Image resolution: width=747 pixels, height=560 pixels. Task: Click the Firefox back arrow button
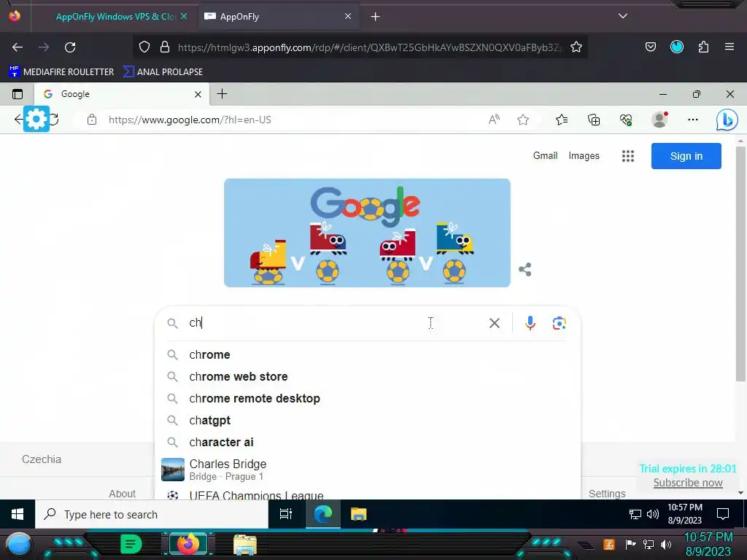pyautogui.click(x=18, y=47)
